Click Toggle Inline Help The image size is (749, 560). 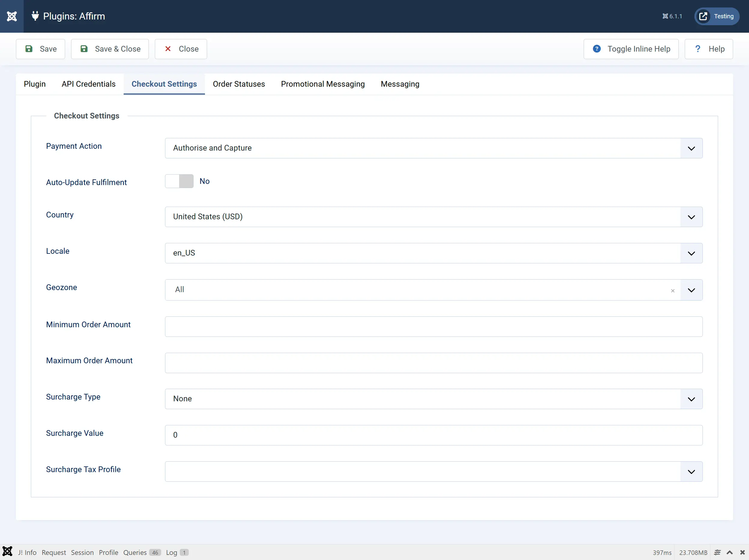pos(631,49)
